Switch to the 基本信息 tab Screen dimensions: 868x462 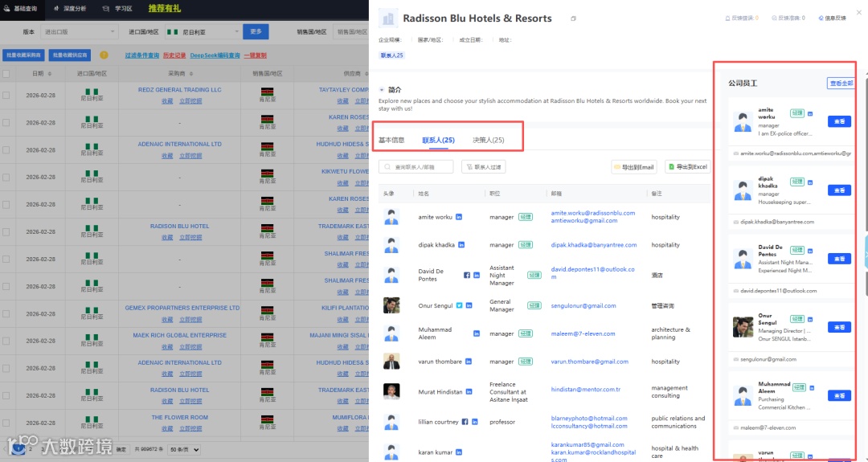tap(391, 140)
